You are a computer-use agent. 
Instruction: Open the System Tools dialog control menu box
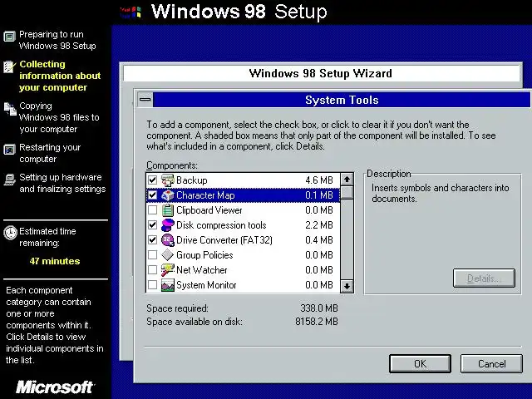pyautogui.click(x=145, y=100)
